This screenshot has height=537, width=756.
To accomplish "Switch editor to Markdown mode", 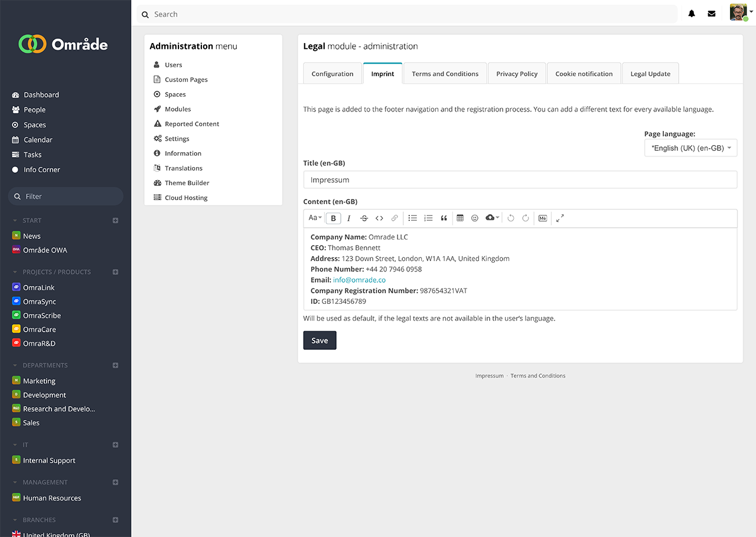I will point(543,218).
